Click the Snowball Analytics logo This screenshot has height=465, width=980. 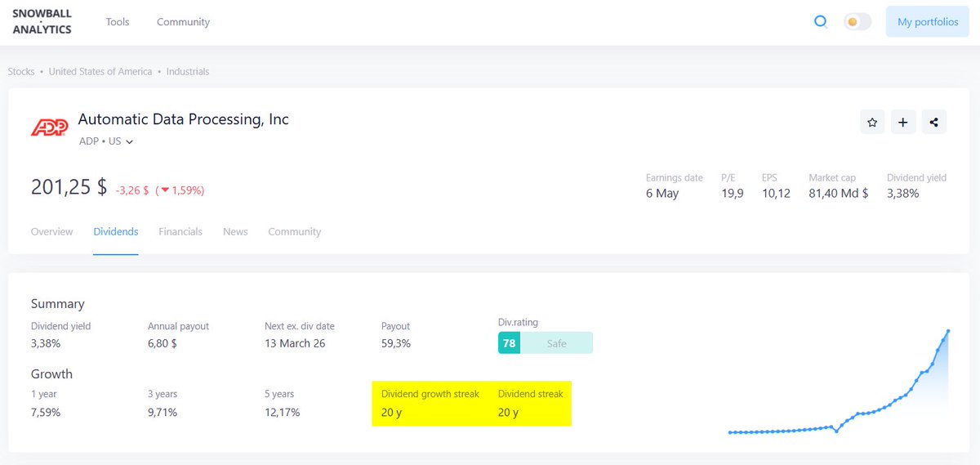click(x=42, y=22)
